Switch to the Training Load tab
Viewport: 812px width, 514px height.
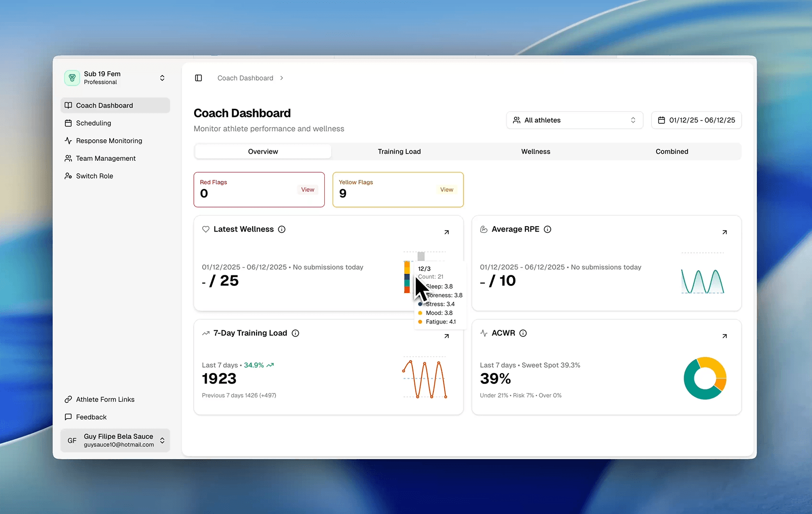click(399, 152)
